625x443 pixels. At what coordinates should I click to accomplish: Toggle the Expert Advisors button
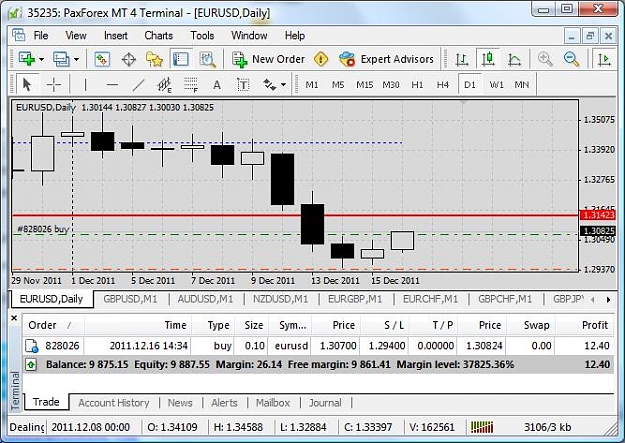(386, 59)
